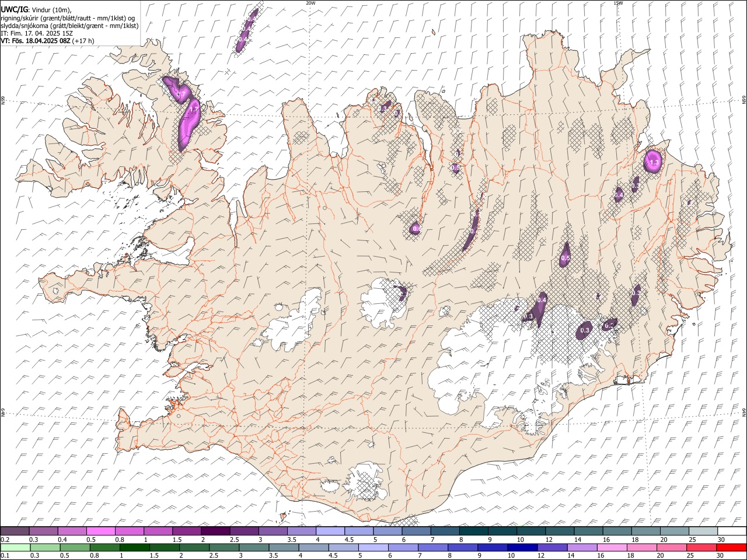Click the '20W' longitude label at top
Screen dimensions: 747x560
click(x=310, y=3)
